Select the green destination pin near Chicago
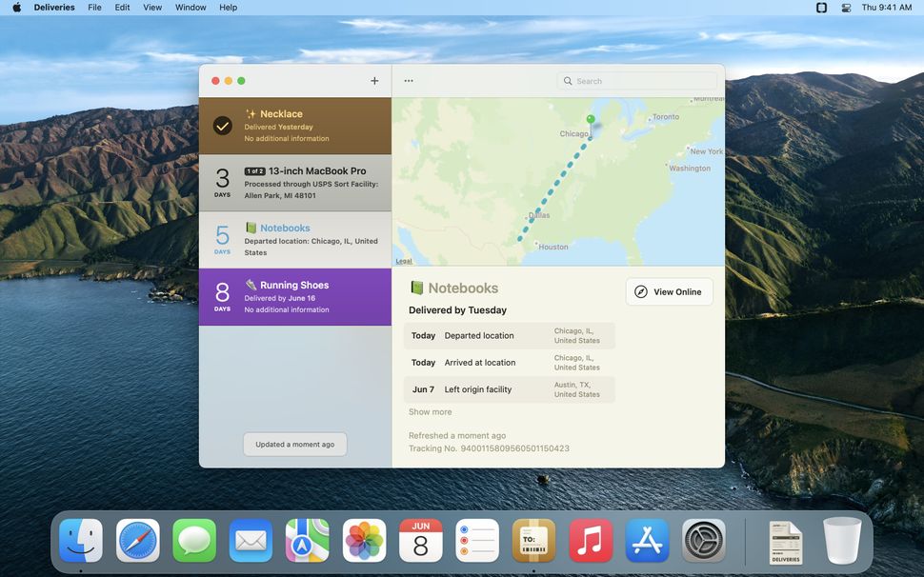Image resolution: width=924 pixels, height=577 pixels. [591, 118]
